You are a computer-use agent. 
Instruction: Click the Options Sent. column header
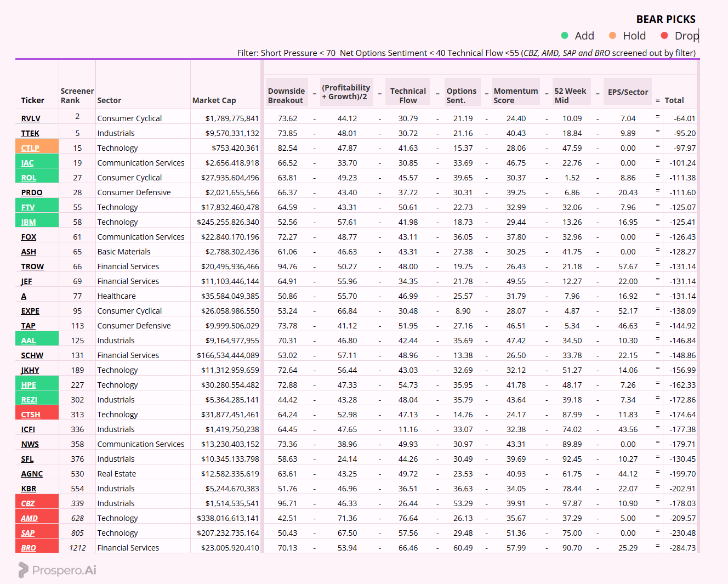pos(462,95)
